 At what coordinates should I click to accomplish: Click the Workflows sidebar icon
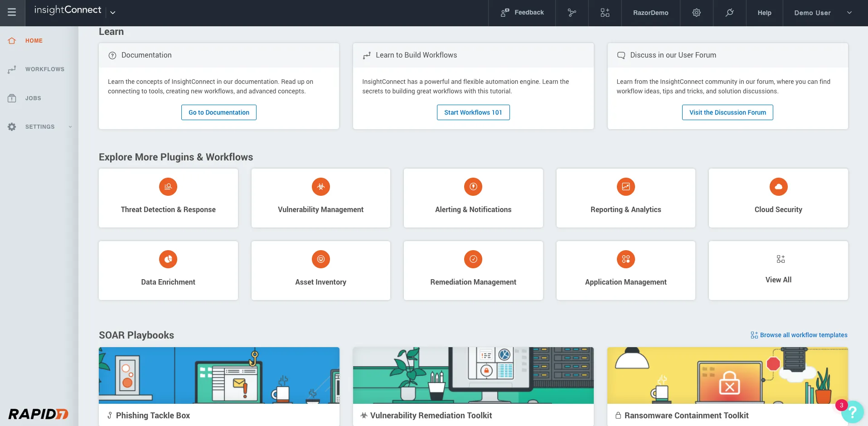tap(12, 69)
